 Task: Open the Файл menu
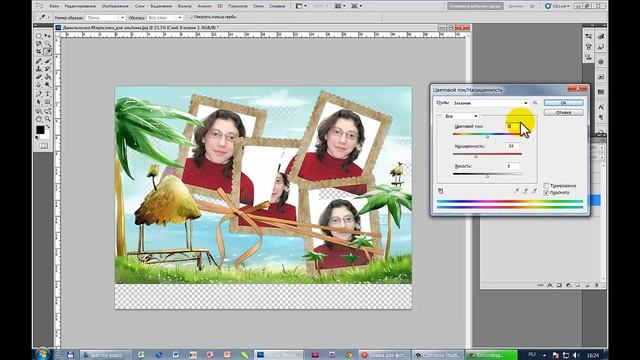point(54,6)
